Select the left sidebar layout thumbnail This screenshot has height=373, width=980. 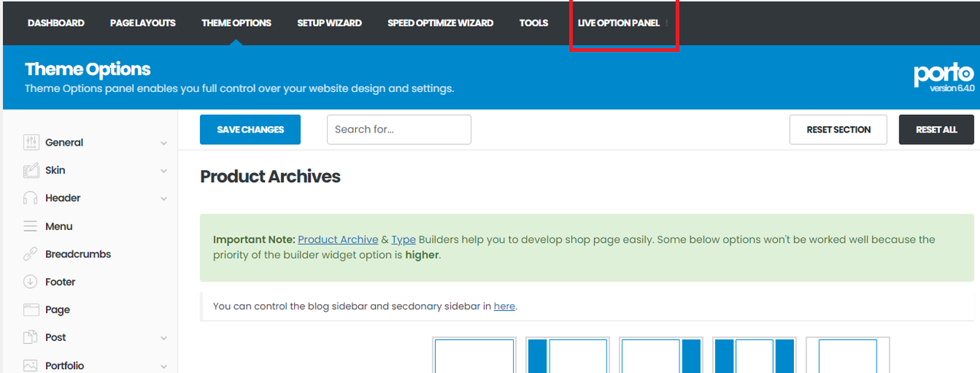pos(567,355)
